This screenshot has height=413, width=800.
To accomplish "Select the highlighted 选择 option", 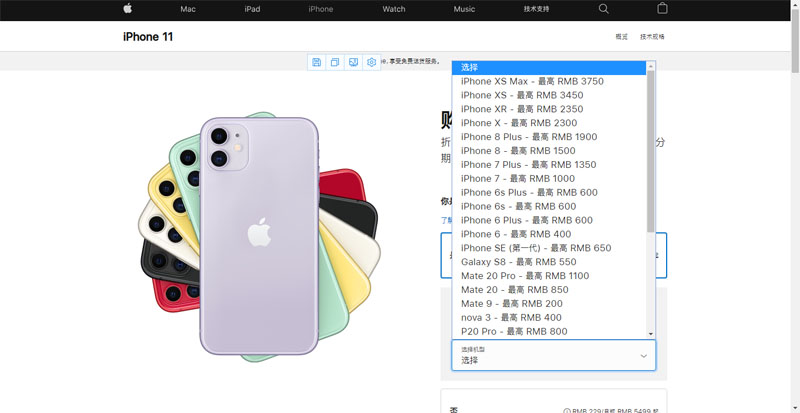I will point(549,67).
